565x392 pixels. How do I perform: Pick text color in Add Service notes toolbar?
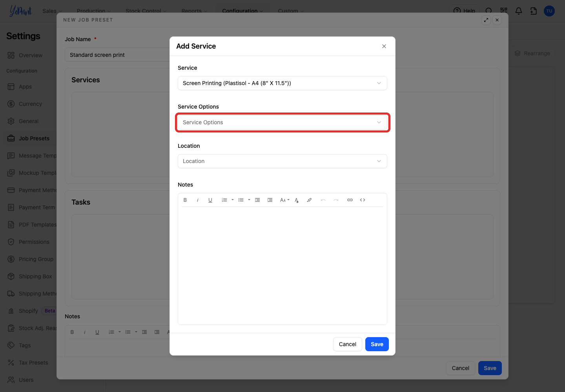(x=297, y=200)
